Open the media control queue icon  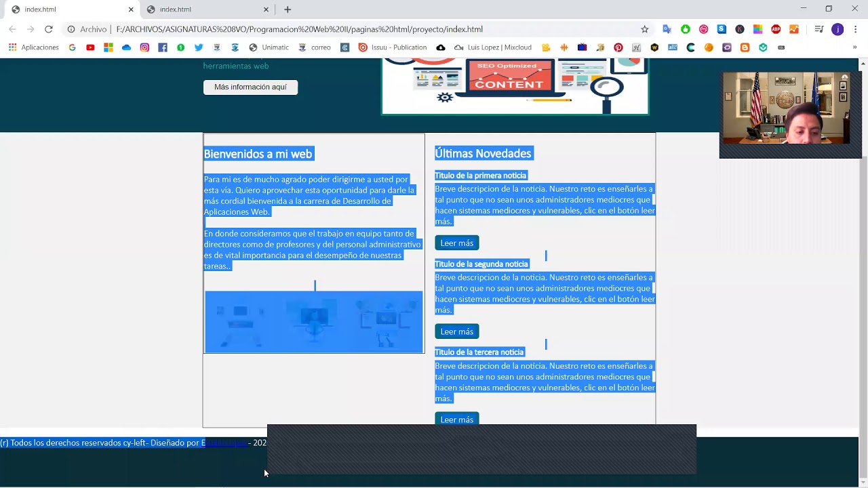pos(819,29)
